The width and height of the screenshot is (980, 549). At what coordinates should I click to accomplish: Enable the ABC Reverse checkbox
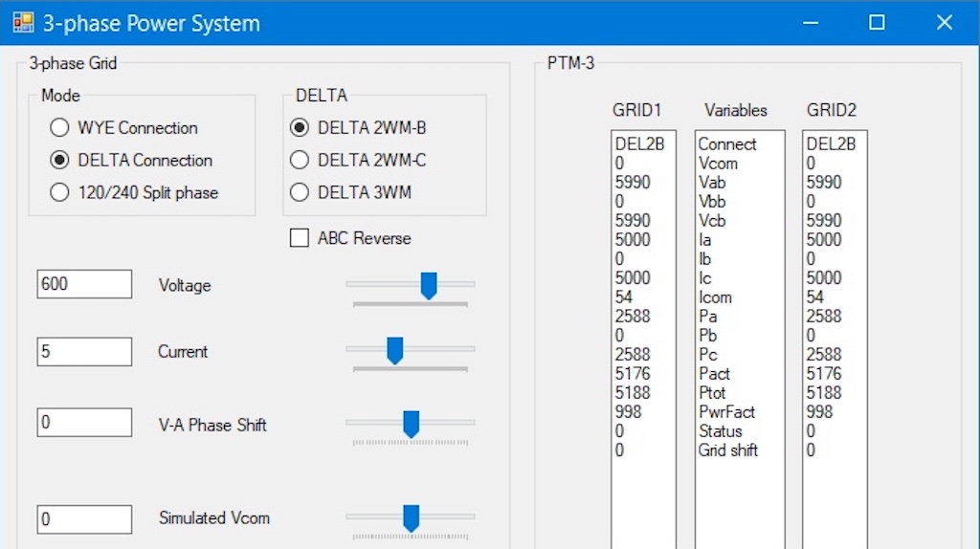(x=300, y=238)
